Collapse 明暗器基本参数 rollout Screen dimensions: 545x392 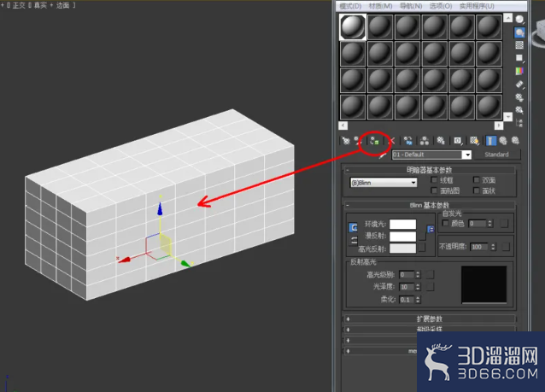point(430,170)
